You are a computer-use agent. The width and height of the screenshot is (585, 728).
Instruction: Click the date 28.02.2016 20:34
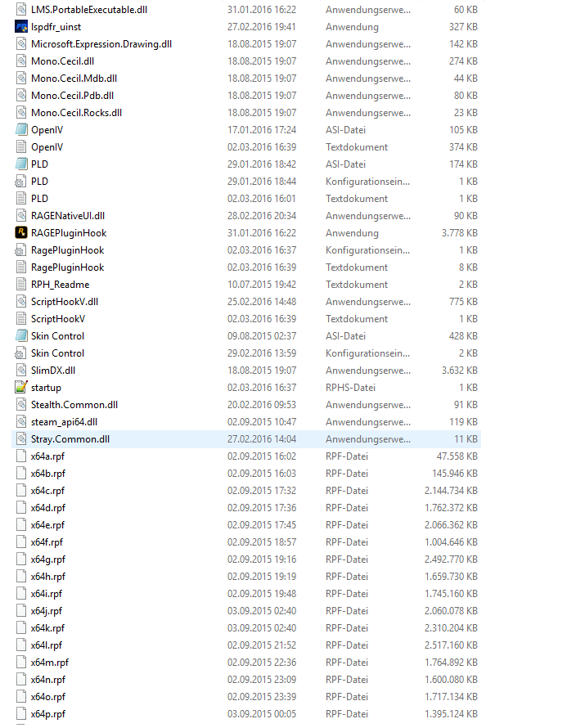(261, 216)
